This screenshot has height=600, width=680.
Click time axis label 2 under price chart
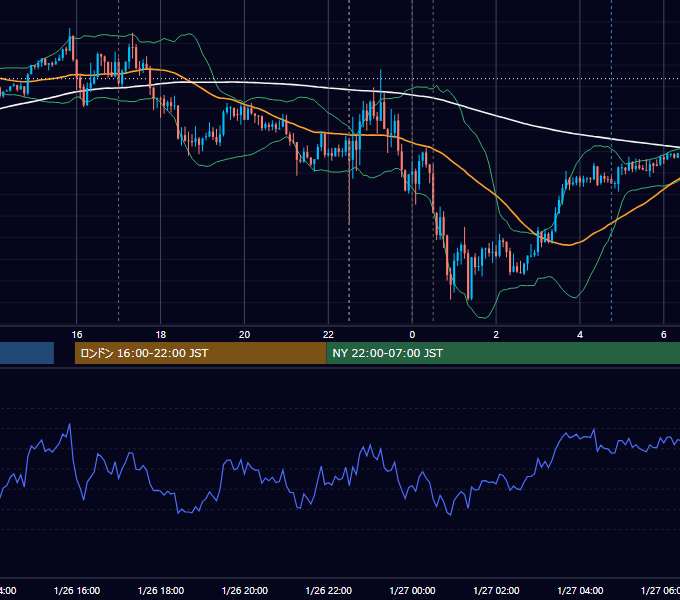pos(496,334)
